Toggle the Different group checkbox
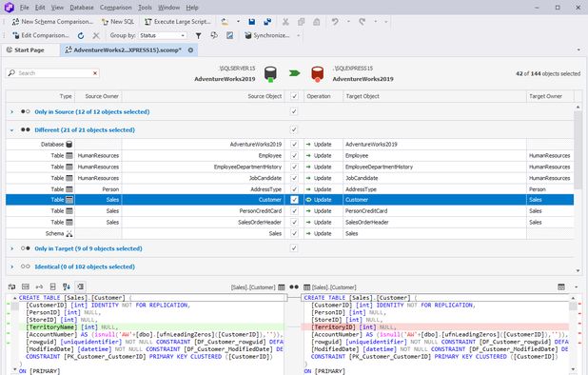The width and height of the screenshot is (588, 375). pos(294,129)
